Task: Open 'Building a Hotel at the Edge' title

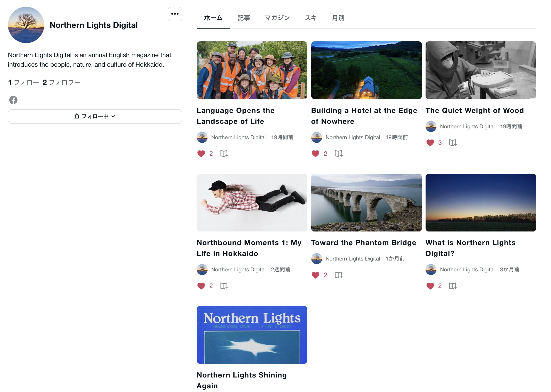Action: [x=364, y=116]
